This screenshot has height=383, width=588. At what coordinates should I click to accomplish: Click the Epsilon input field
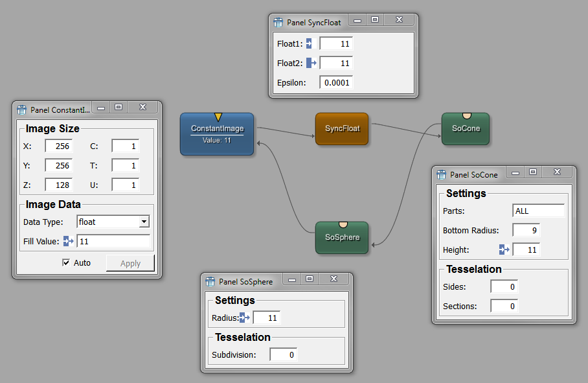click(336, 82)
